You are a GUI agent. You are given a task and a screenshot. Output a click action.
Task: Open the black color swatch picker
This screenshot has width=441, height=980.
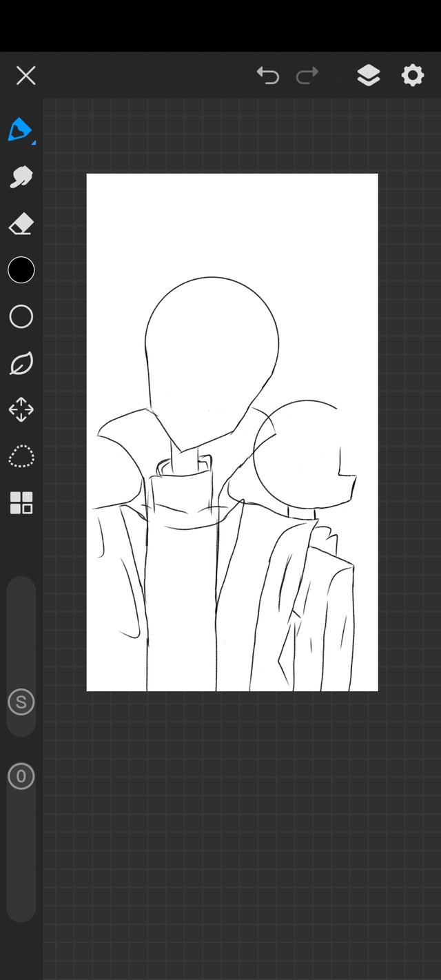click(x=21, y=270)
